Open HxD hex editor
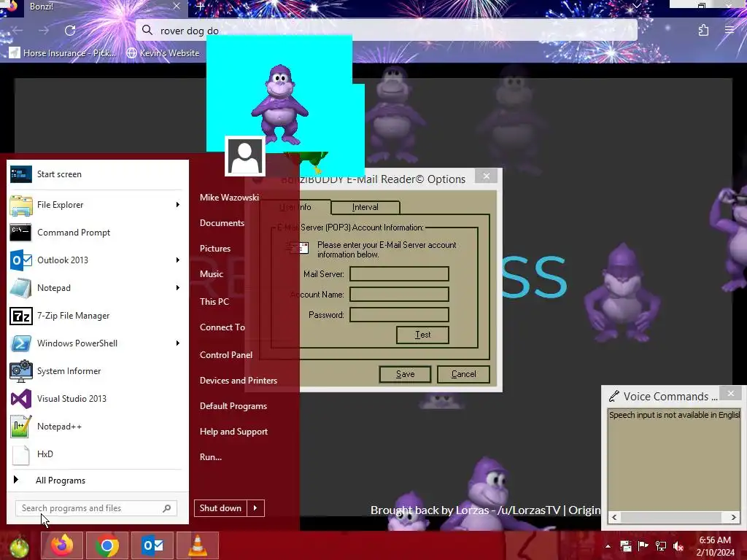Screen dimensions: 747x560 point(97,454)
